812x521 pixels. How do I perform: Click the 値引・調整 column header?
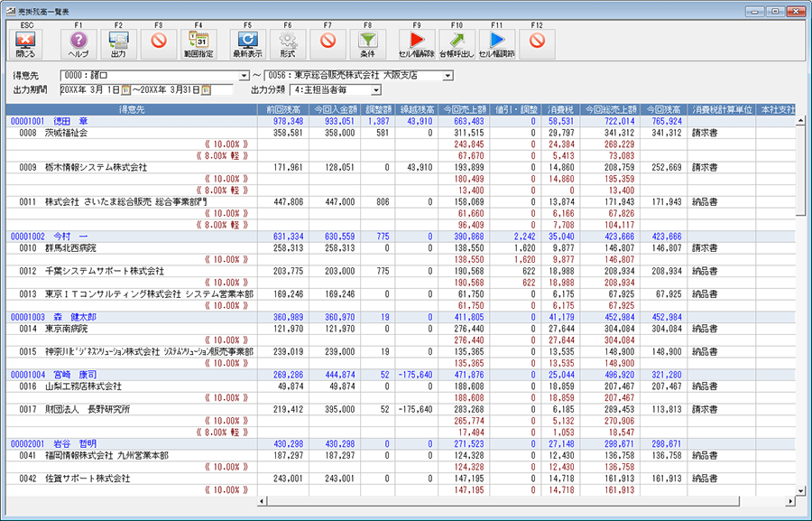515,109
